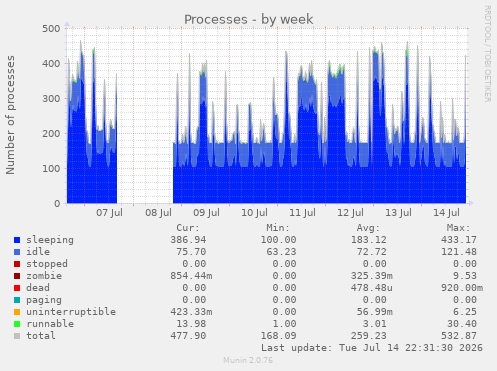The image size is (497, 371).
Task: Click the 'Munin 2.0.76' version text
Action: [248, 360]
